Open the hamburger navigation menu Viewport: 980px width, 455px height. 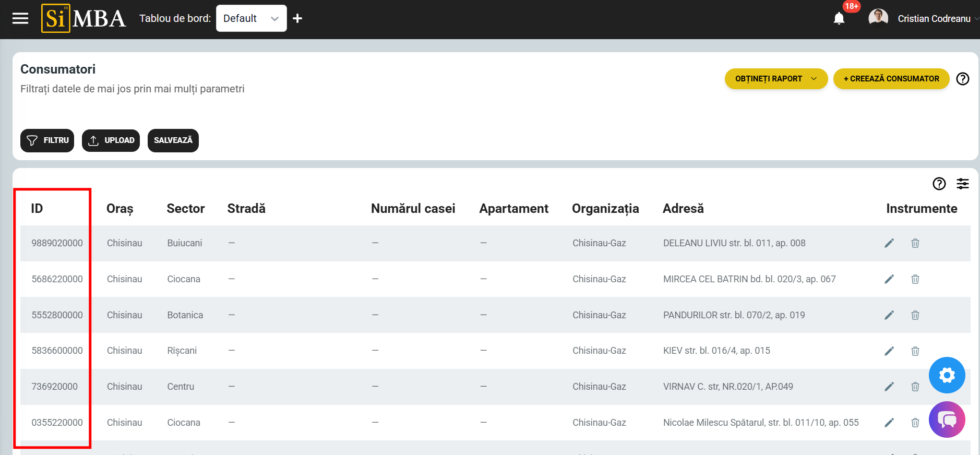[20, 19]
